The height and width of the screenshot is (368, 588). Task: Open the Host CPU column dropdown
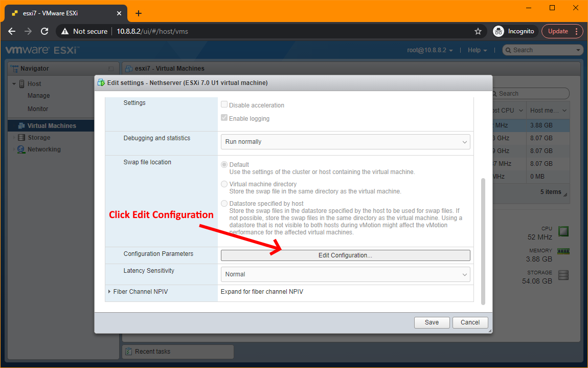tap(521, 111)
